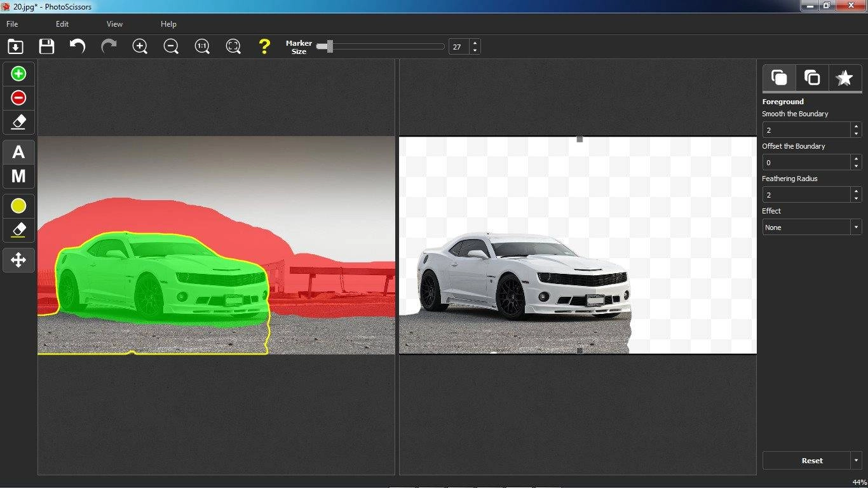Open the Edit menu

(x=62, y=24)
